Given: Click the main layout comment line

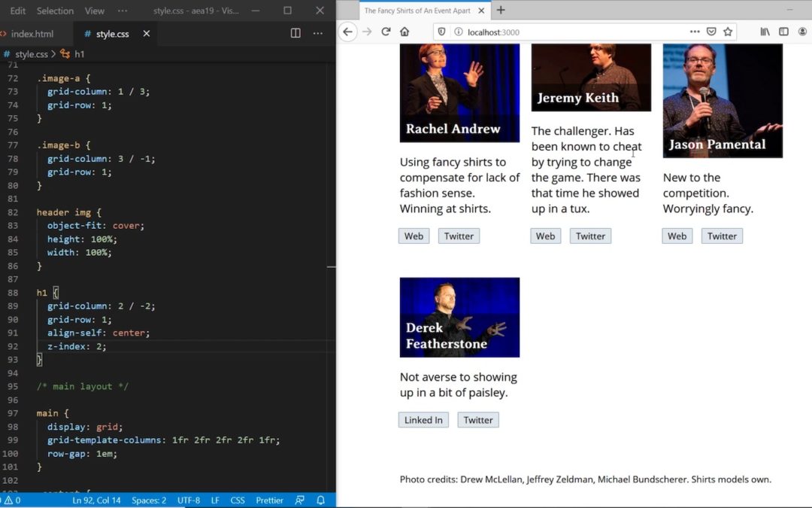Looking at the screenshot, I should 82,387.
